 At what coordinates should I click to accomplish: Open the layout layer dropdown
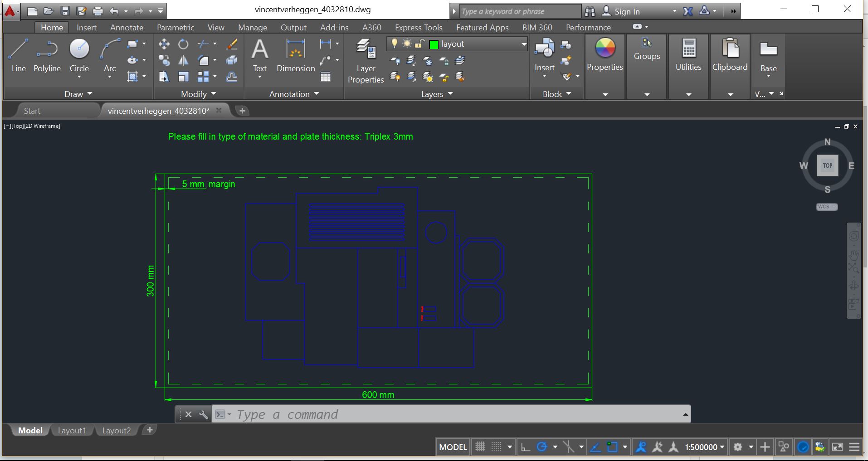pyautogui.click(x=524, y=44)
